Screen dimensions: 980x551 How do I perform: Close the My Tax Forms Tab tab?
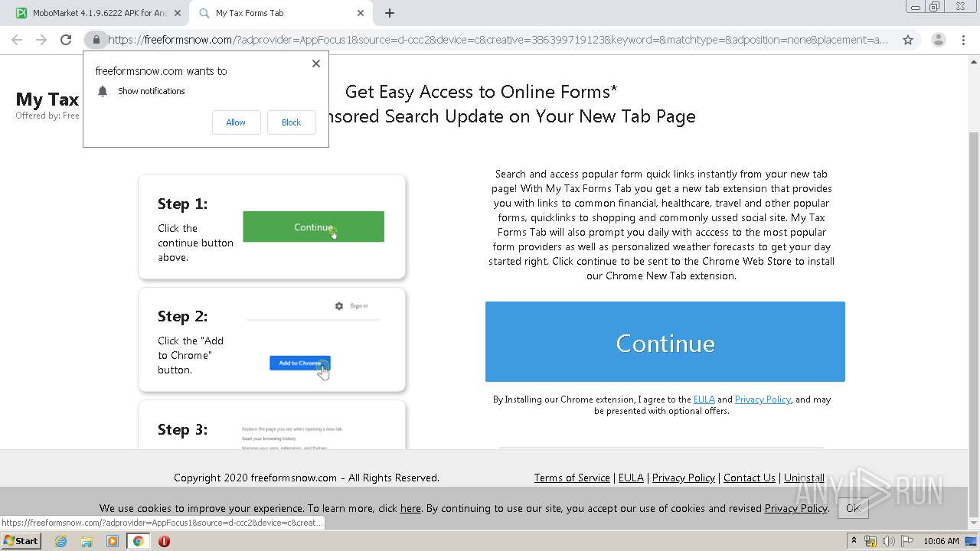[x=361, y=13]
